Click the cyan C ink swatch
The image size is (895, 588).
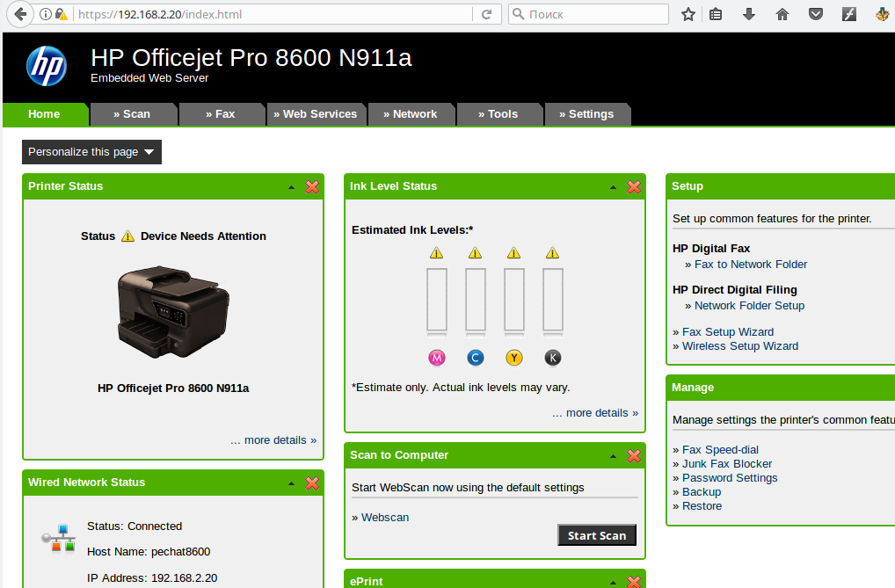pyautogui.click(x=476, y=358)
